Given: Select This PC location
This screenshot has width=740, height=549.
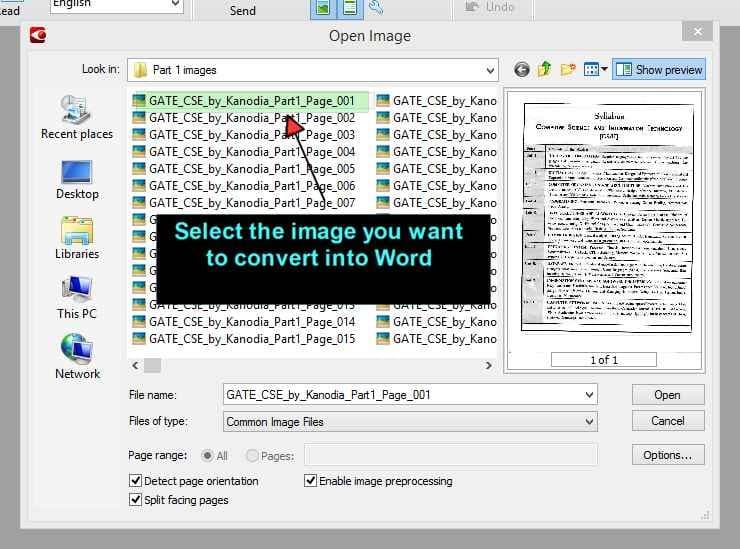Looking at the screenshot, I should coord(77,298).
